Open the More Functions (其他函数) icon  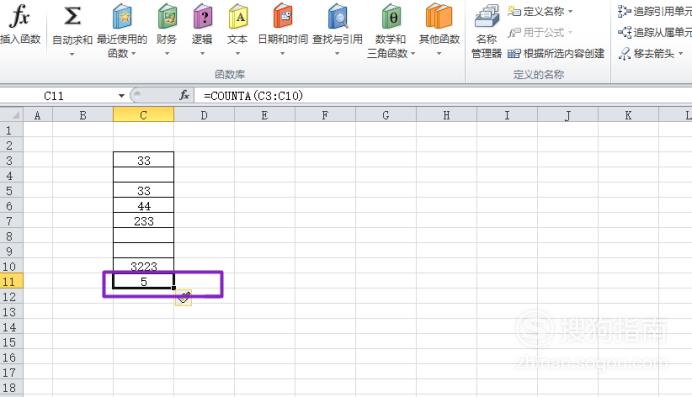439,17
